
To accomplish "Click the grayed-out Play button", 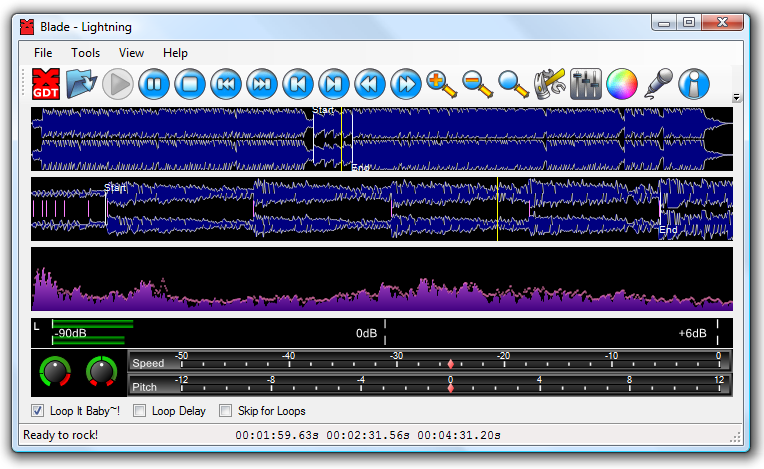I will point(117,84).
